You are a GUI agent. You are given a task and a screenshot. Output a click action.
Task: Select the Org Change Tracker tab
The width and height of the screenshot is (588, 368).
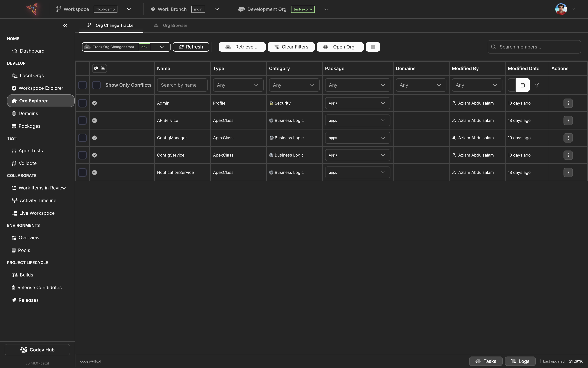(x=111, y=25)
